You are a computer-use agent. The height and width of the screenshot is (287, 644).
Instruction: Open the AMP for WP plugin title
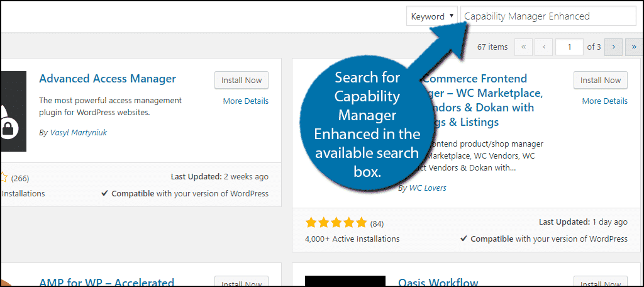[x=107, y=282]
